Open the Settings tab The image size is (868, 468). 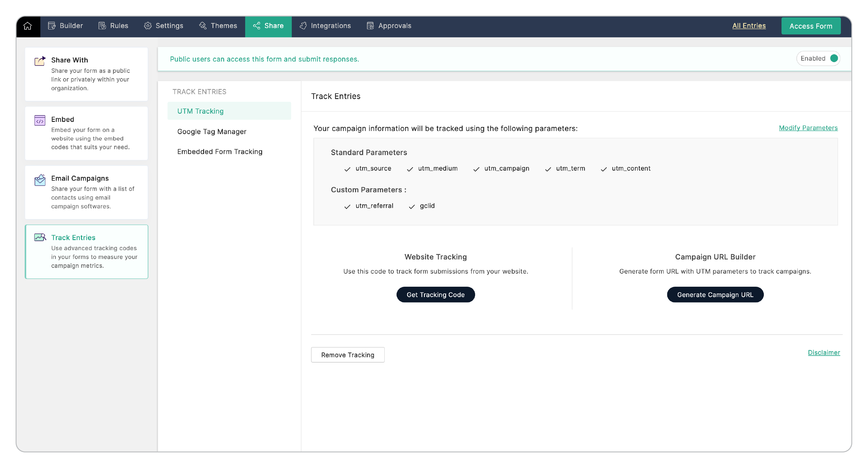[164, 26]
